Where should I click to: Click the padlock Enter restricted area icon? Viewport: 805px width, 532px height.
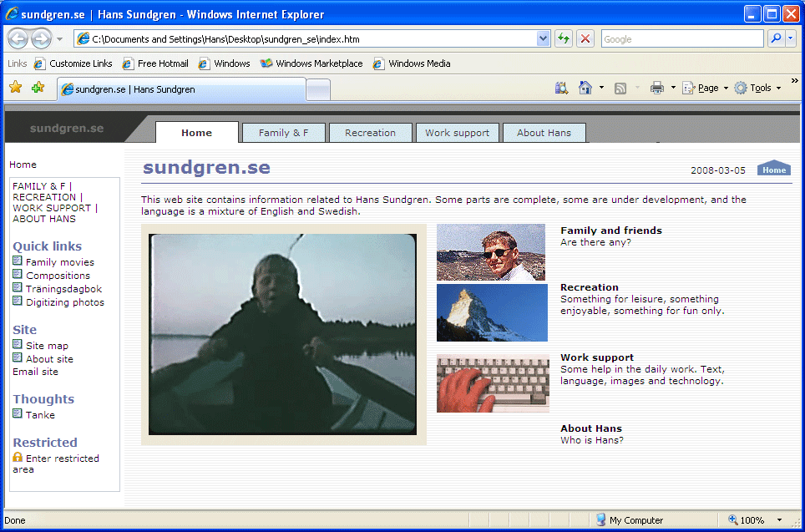point(18,457)
